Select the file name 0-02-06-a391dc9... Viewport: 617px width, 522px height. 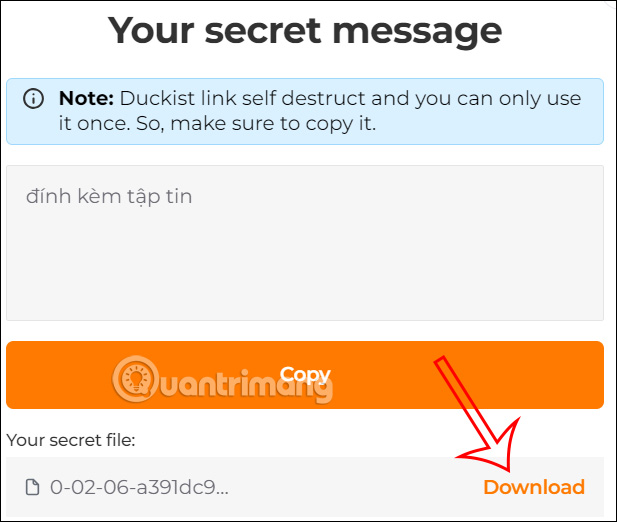tap(139, 487)
